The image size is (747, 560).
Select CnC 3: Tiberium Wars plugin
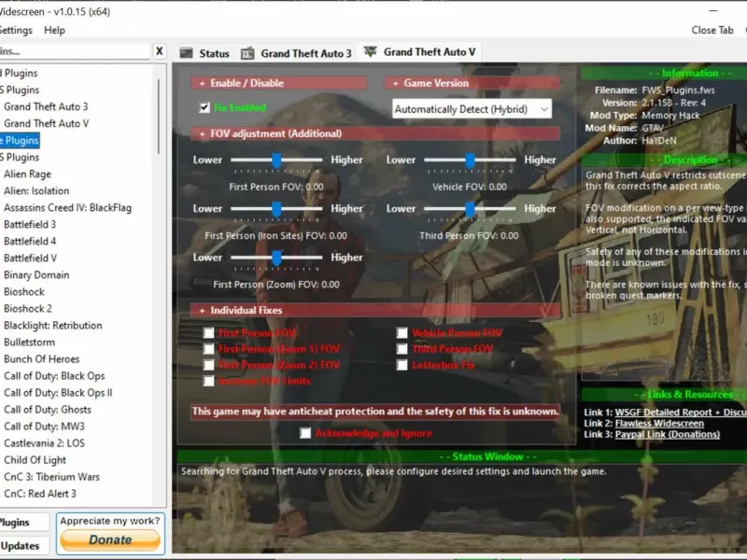pyautogui.click(x=52, y=477)
